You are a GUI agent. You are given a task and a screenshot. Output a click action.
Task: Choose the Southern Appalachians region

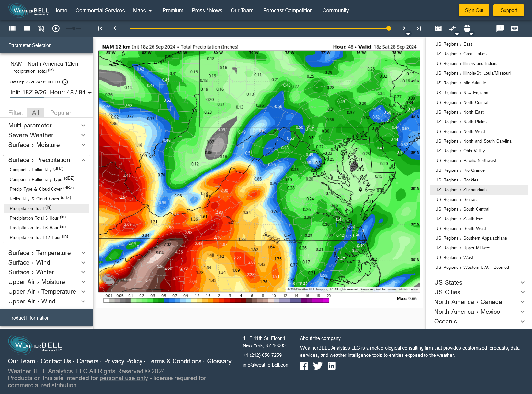[479, 238]
